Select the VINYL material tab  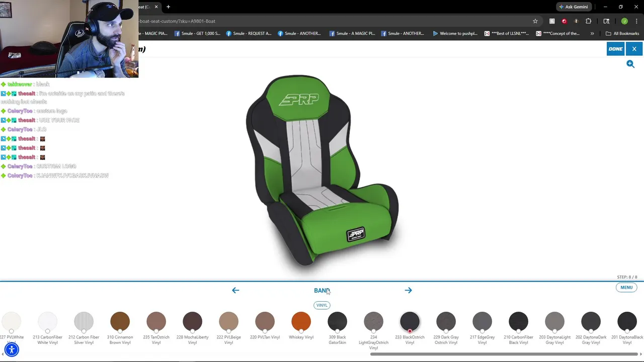click(x=321, y=305)
